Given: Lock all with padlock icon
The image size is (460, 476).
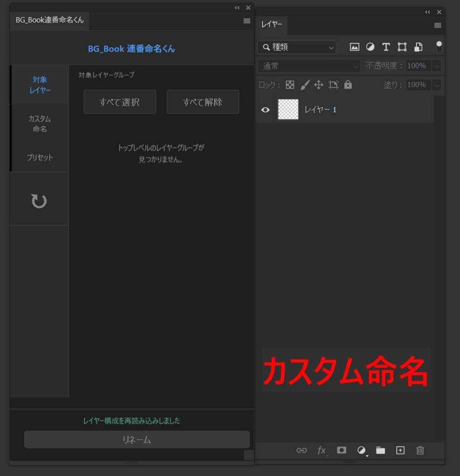Looking at the screenshot, I should (348, 85).
